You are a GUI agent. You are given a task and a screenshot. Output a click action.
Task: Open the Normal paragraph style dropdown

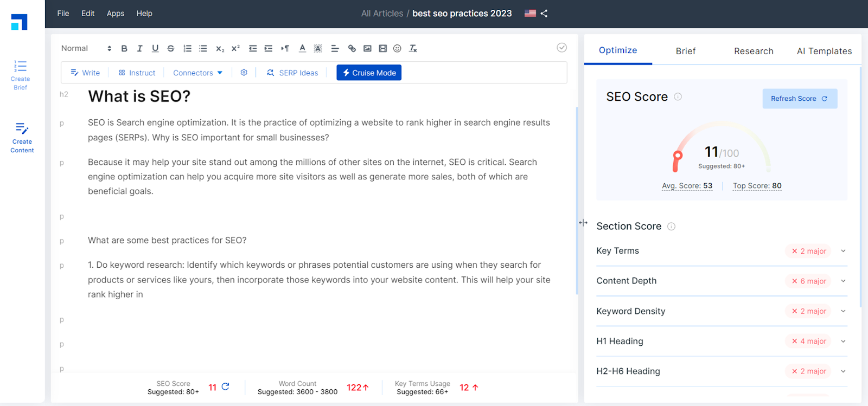[x=86, y=48]
